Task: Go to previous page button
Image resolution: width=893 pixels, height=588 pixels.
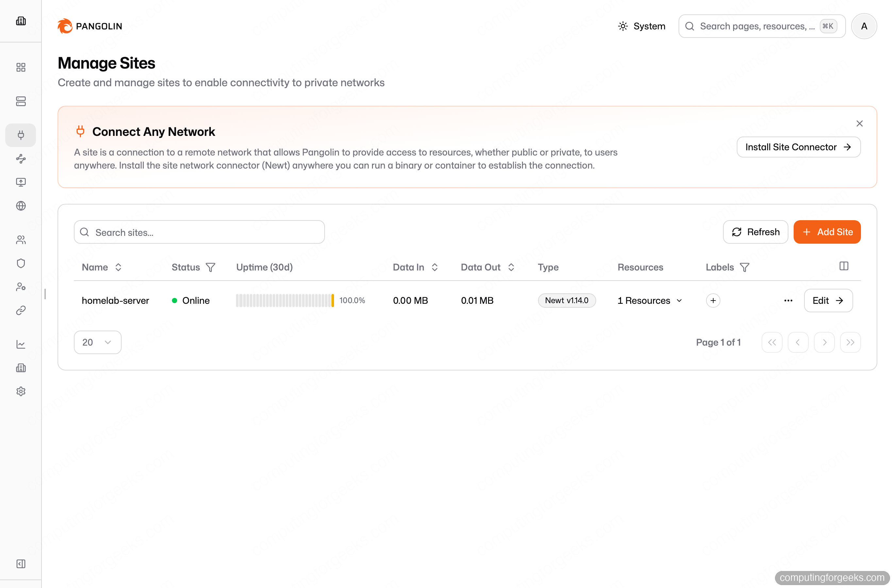Action: (798, 342)
